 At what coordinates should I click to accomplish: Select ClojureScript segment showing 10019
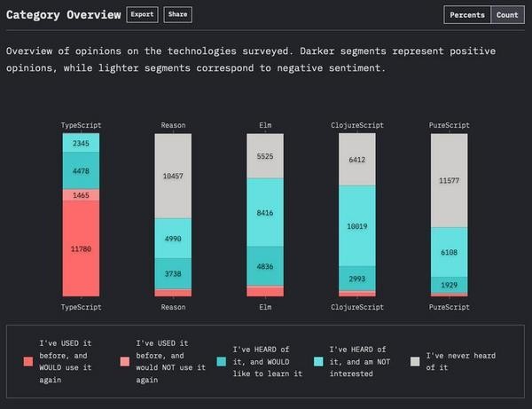coord(357,225)
